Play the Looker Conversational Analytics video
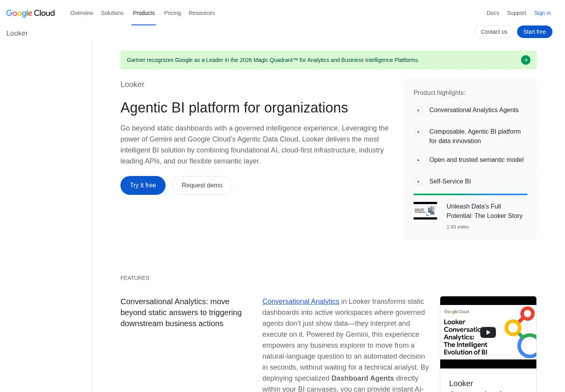This screenshot has width=565, height=392. (488, 332)
